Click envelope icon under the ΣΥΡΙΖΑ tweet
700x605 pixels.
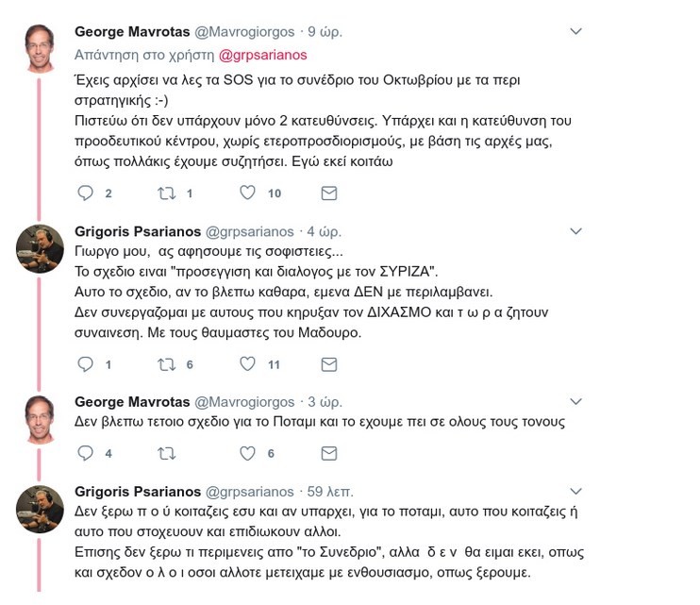329,364
